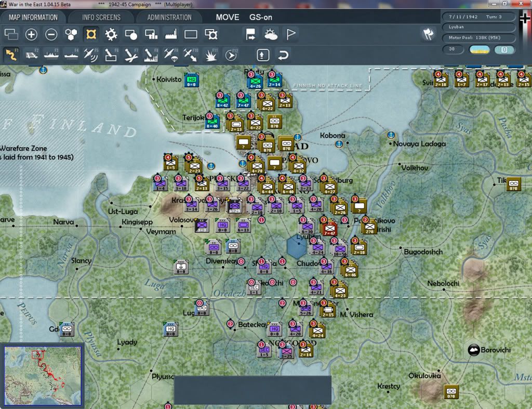This screenshot has height=409, width=532.
Task: Select the green HQ 0=0 unit near Koivisto
Action: (x=191, y=80)
